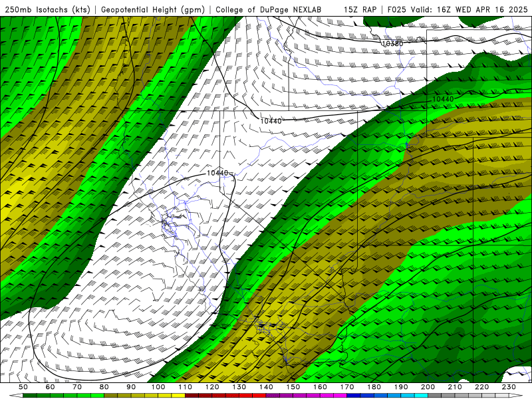The image size is (532, 399).
Task: Click the 'Geopotential Height (gpm)' header text
Action: point(153,10)
